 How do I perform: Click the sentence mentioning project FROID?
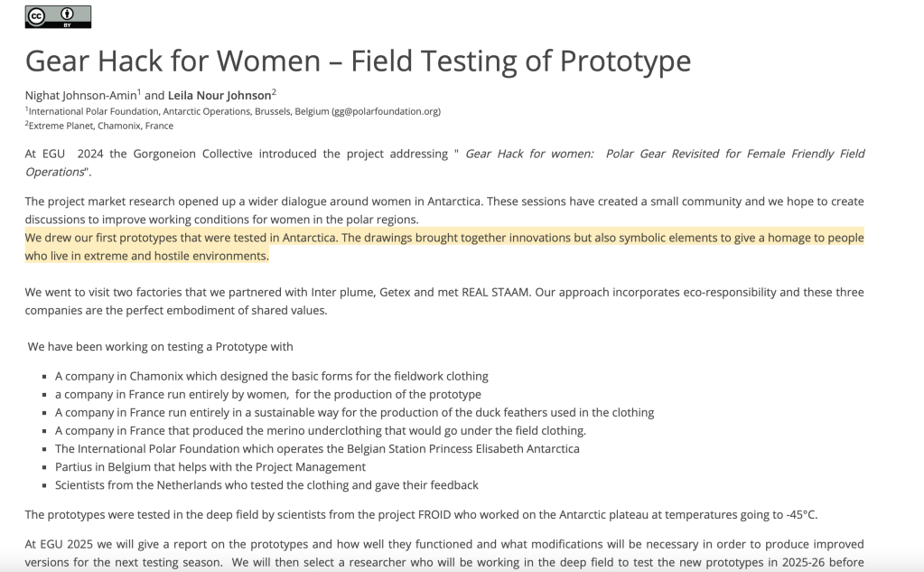click(420, 515)
